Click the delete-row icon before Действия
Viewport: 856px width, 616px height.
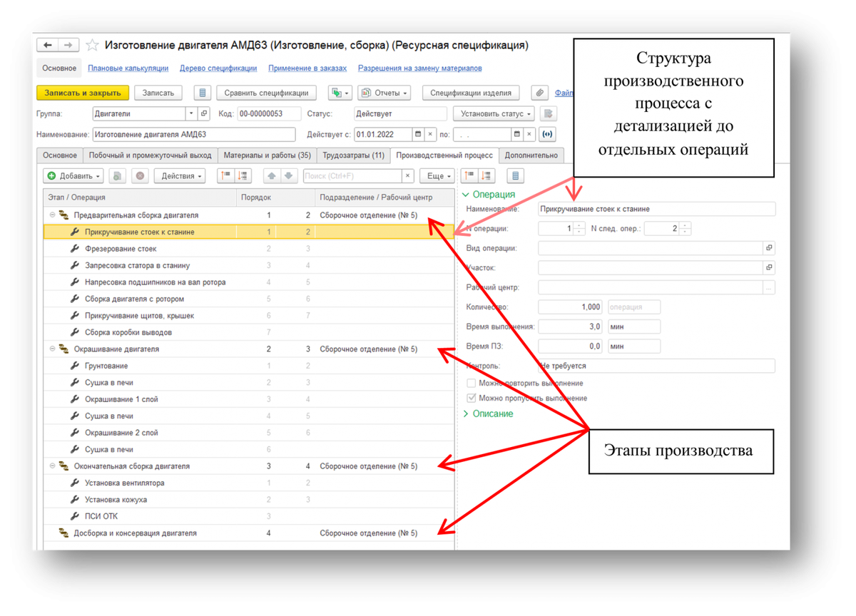[140, 175]
